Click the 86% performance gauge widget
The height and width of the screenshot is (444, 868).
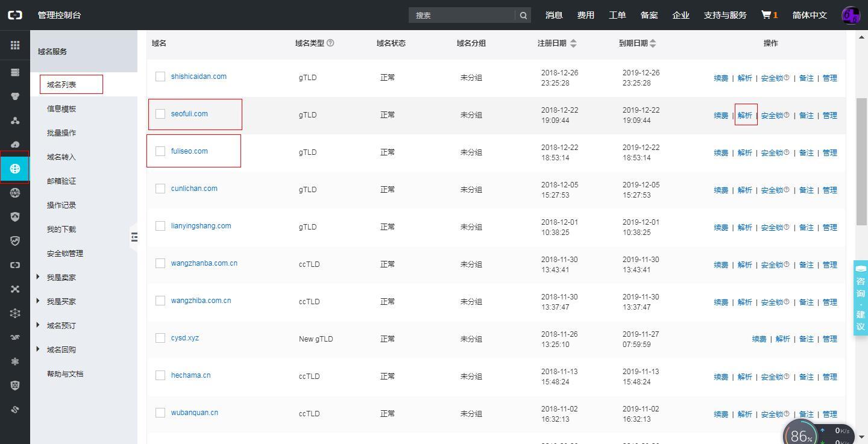tap(800, 434)
